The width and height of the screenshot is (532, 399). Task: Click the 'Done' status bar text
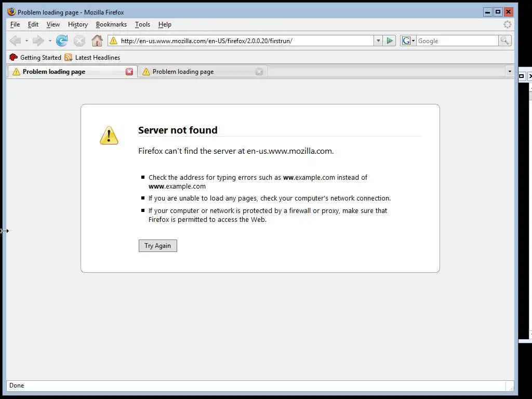17,385
